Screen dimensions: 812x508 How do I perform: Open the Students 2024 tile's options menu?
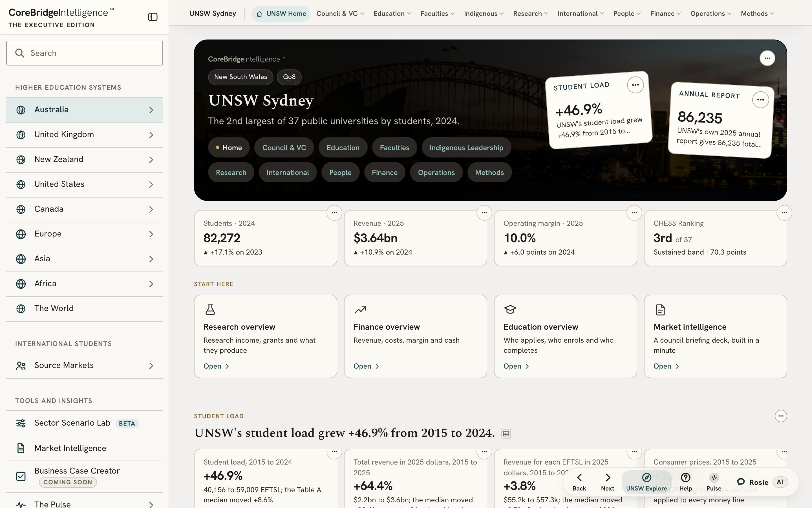pos(334,213)
